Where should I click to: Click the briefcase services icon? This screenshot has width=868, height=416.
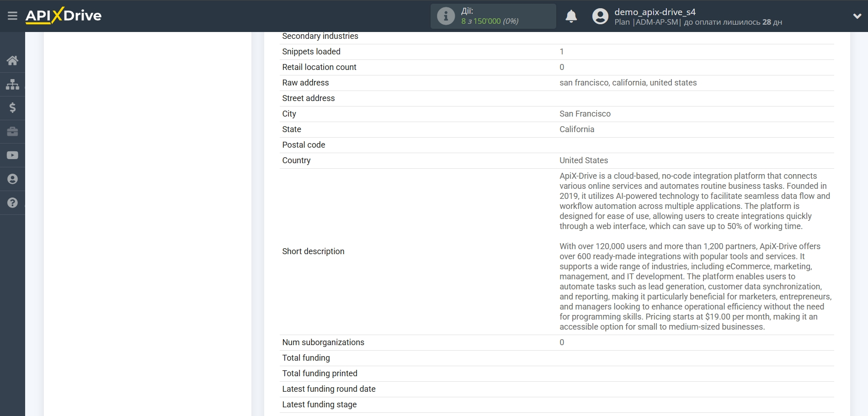click(12, 132)
